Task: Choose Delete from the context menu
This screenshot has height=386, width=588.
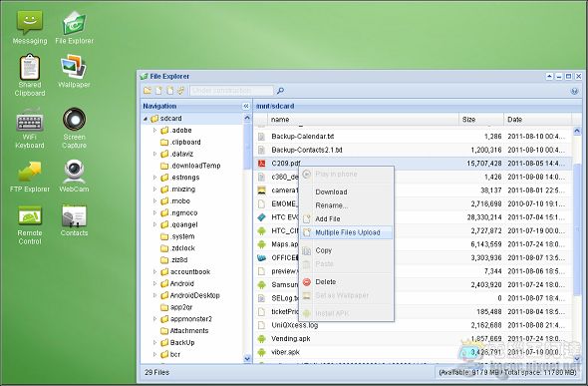Action: (346, 281)
